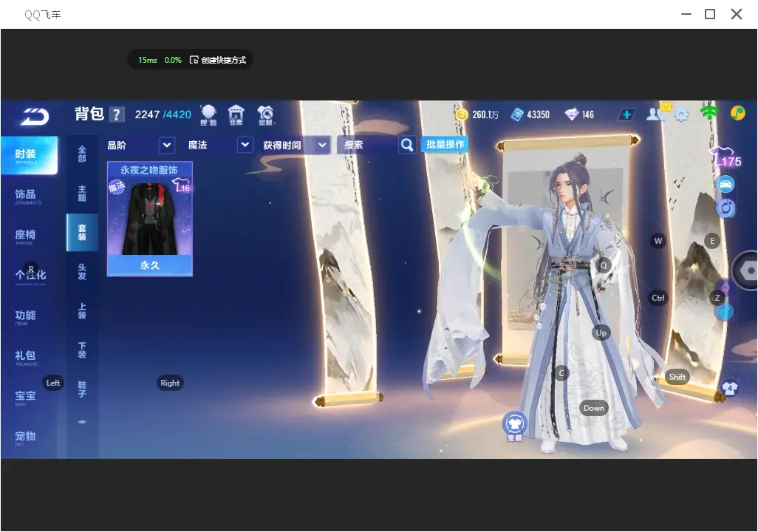The image size is (758, 532).
Task: Click the blue coupon currency icon
Action: (x=517, y=115)
